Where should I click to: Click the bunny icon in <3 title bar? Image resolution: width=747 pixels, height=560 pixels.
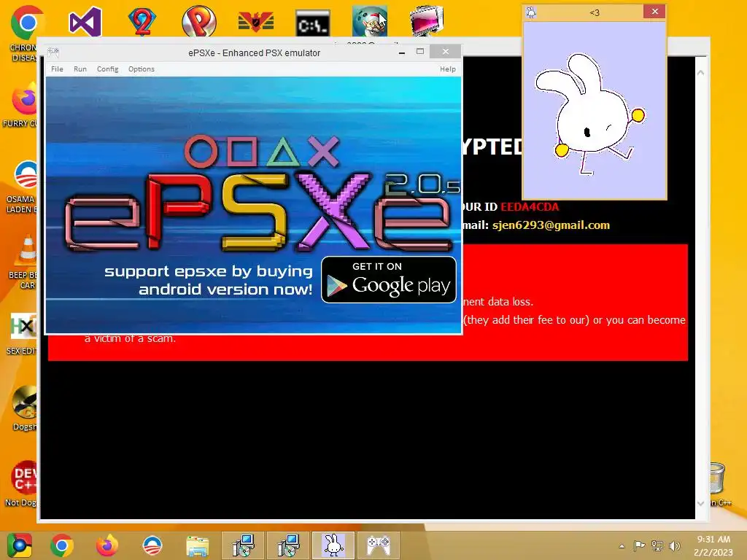531,12
